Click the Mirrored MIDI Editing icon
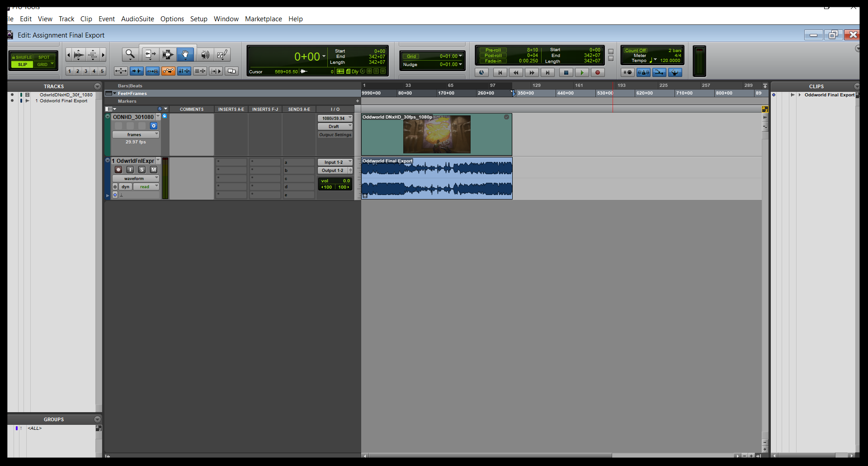Image resolution: width=868 pixels, height=466 pixels. [152, 71]
